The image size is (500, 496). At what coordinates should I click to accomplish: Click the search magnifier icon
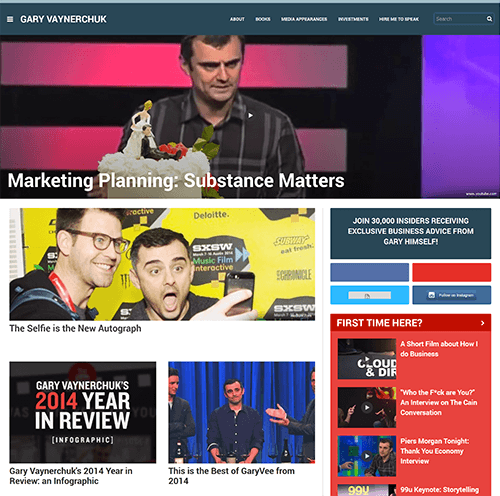489,19
